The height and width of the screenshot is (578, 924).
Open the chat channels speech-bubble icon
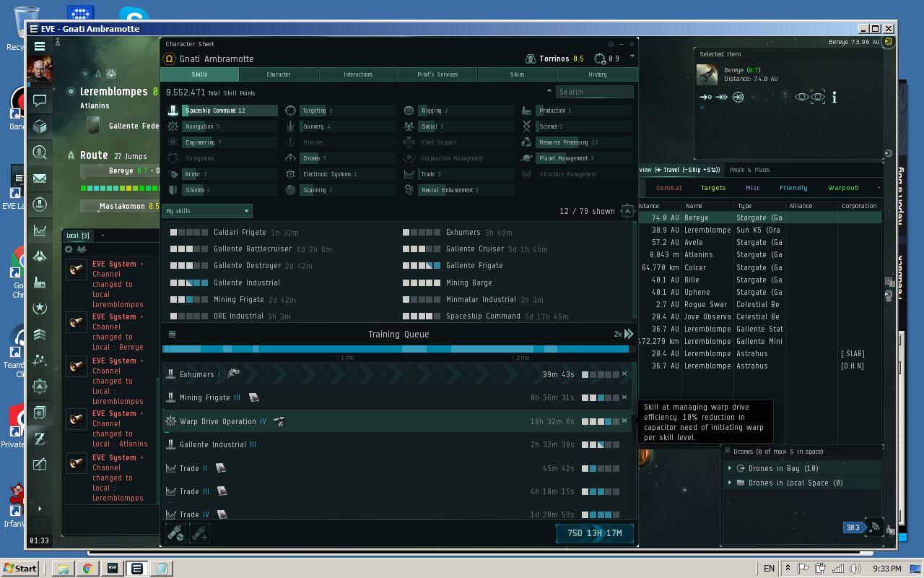click(40, 100)
